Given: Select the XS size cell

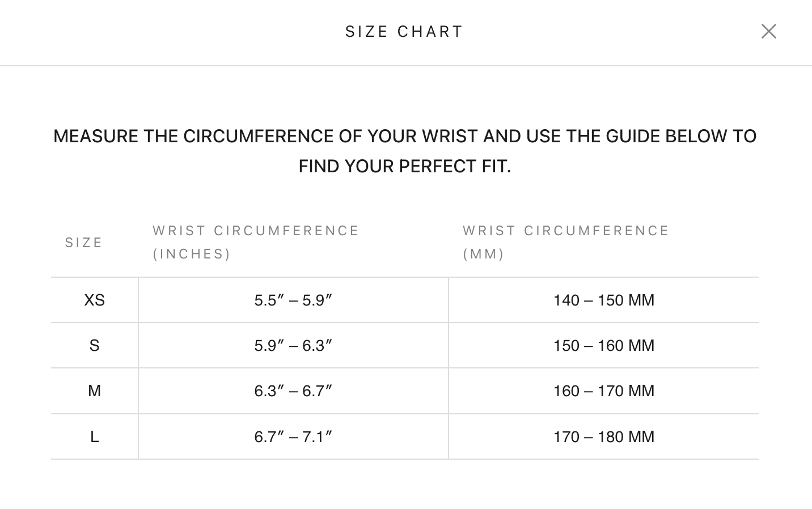Looking at the screenshot, I should pos(95,300).
